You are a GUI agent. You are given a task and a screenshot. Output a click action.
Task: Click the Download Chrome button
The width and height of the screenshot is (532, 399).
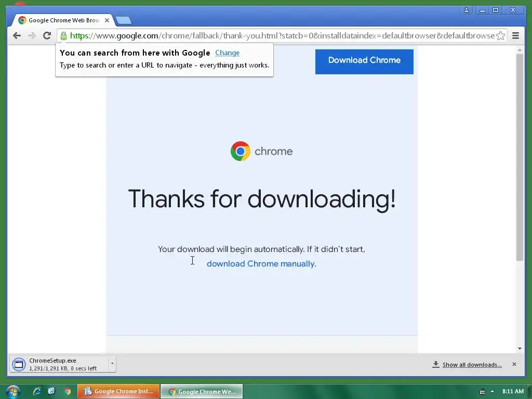point(364,61)
